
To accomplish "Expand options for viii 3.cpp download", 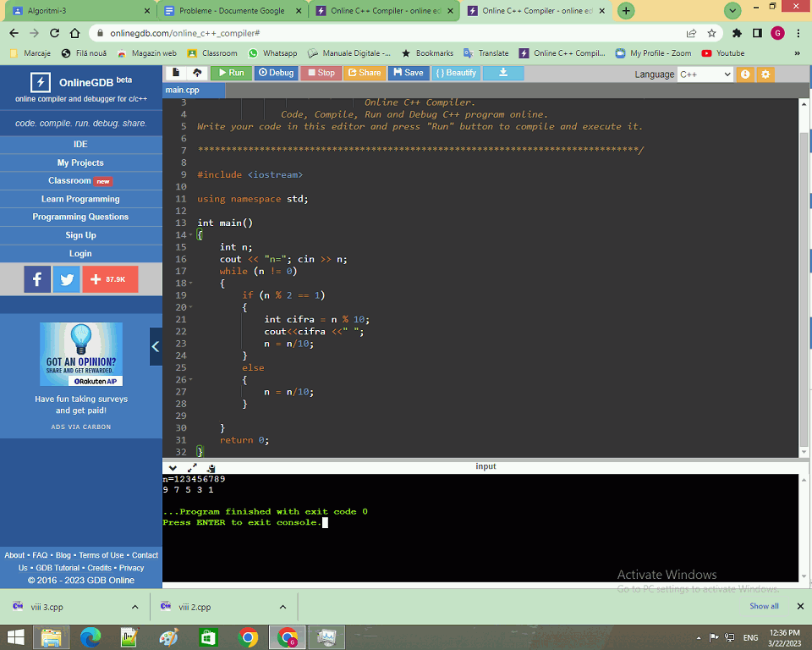I will coord(134,607).
